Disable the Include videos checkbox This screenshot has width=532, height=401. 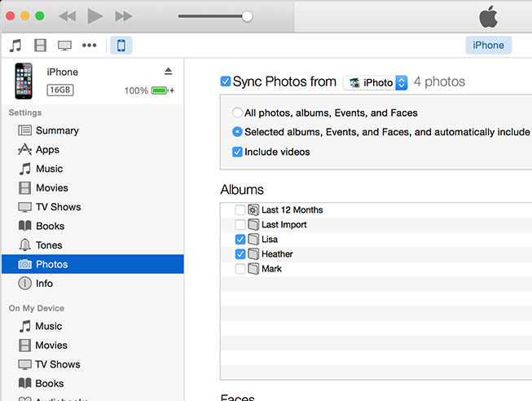[x=238, y=152]
